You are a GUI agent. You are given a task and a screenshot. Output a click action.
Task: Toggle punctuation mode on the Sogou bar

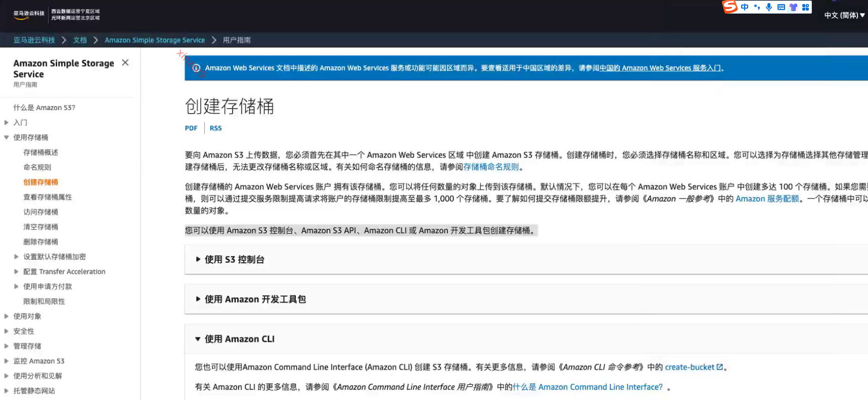click(757, 7)
